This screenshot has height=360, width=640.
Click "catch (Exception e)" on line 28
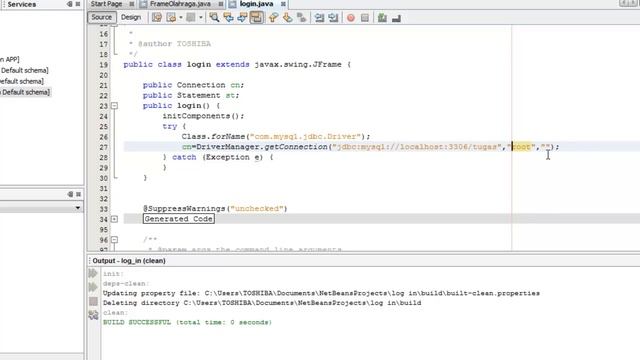(218, 157)
